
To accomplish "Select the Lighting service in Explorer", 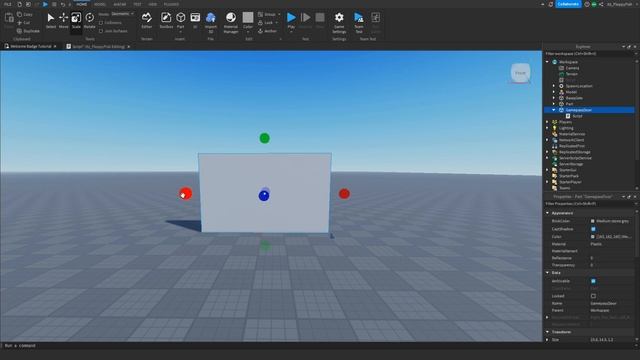I will (x=566, y=128).
